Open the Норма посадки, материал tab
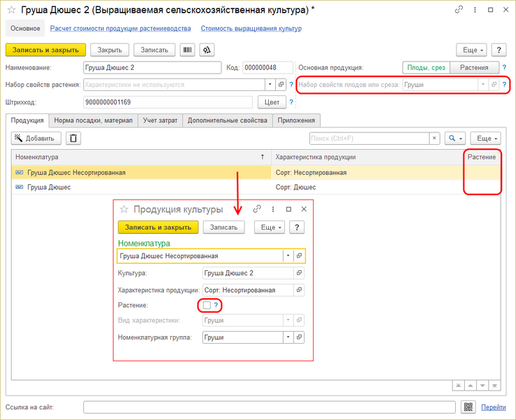 tap(94, 120)
